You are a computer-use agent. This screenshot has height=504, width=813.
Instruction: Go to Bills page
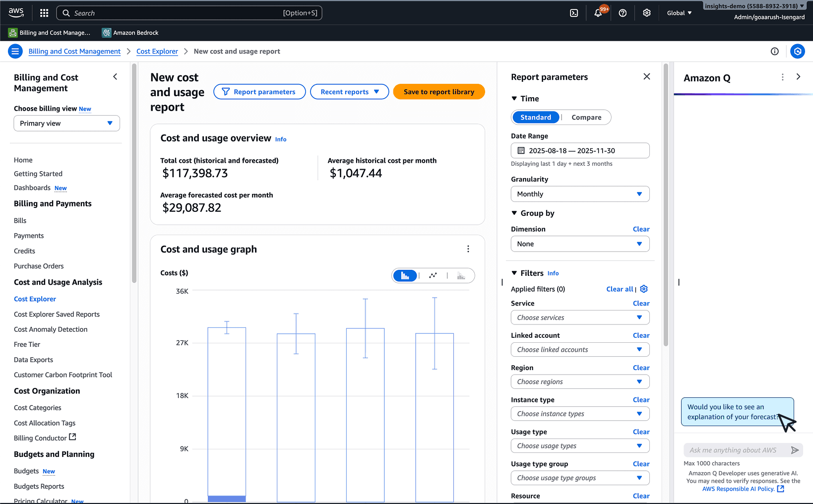[x=20, y=221]
